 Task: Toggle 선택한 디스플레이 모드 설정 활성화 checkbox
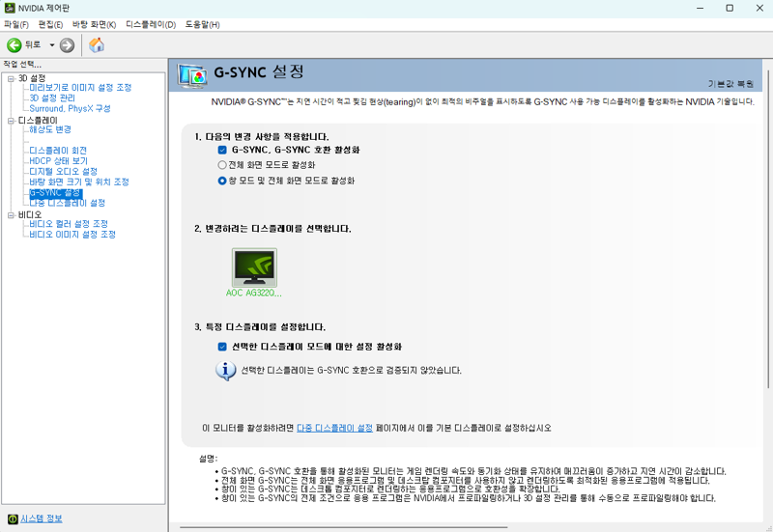tap(222, 347)
